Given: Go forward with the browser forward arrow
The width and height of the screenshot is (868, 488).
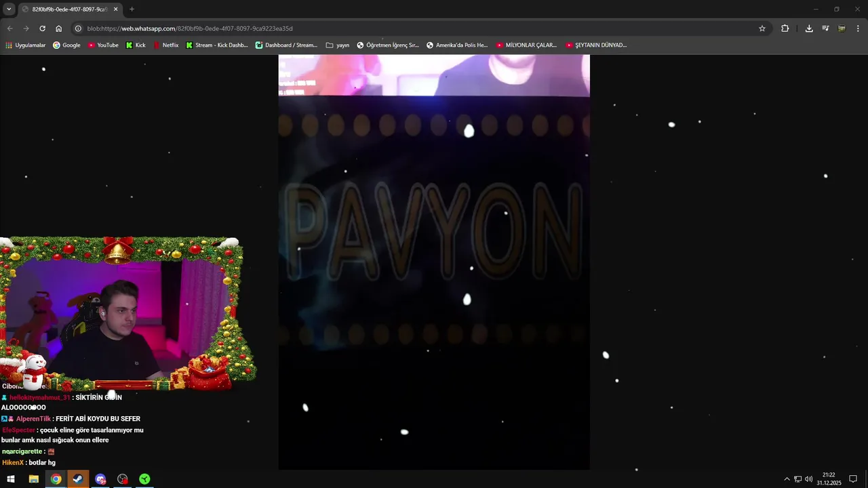Looking at the screenshot, I should click(x=26, y=28).
